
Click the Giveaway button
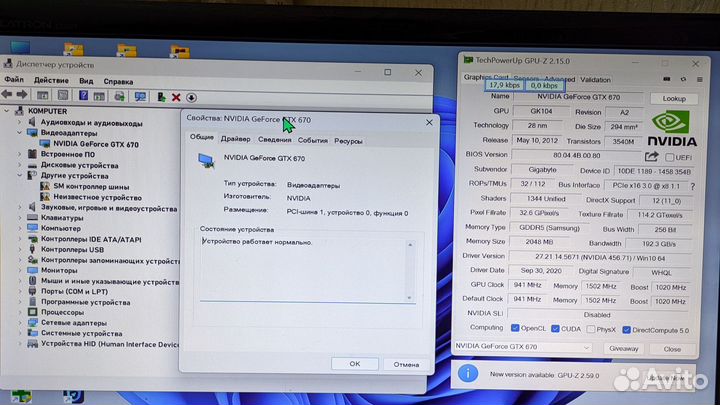624,349
